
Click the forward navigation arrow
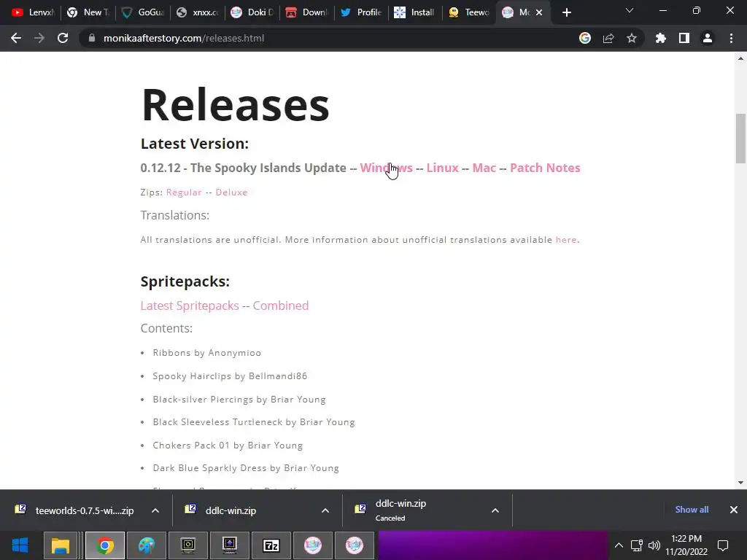tap(39, 38)
